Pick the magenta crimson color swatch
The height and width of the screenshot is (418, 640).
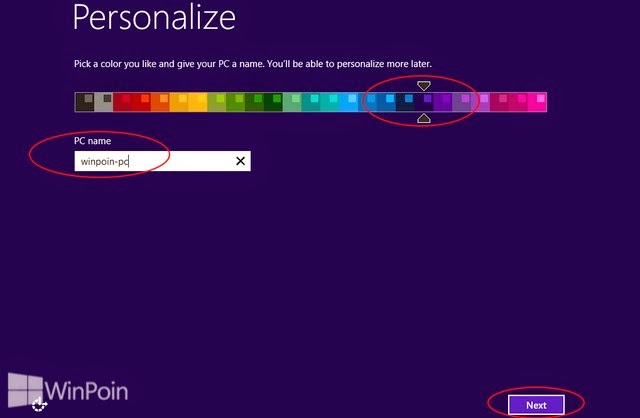coord(499,102)
